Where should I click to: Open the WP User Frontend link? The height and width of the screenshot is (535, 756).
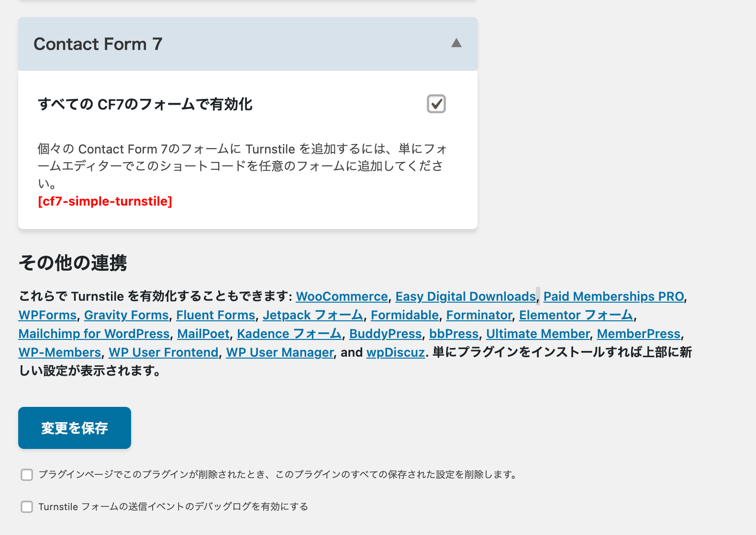[x=163, y=352]
